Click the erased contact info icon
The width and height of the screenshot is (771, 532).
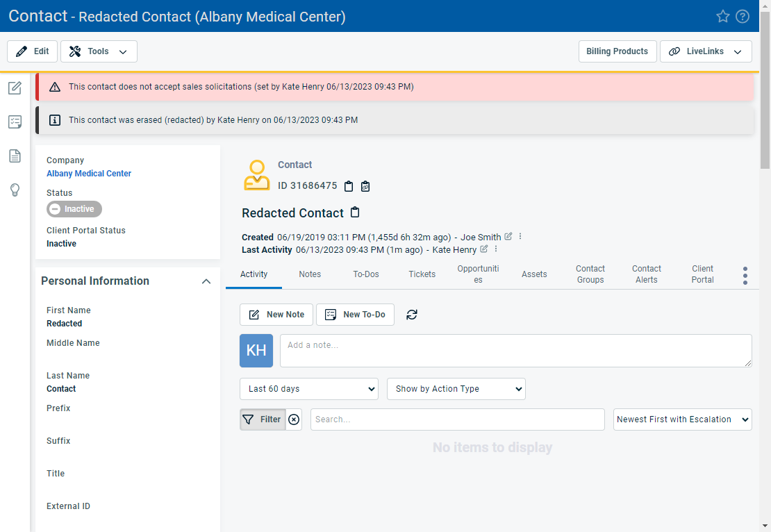point(55,120)
